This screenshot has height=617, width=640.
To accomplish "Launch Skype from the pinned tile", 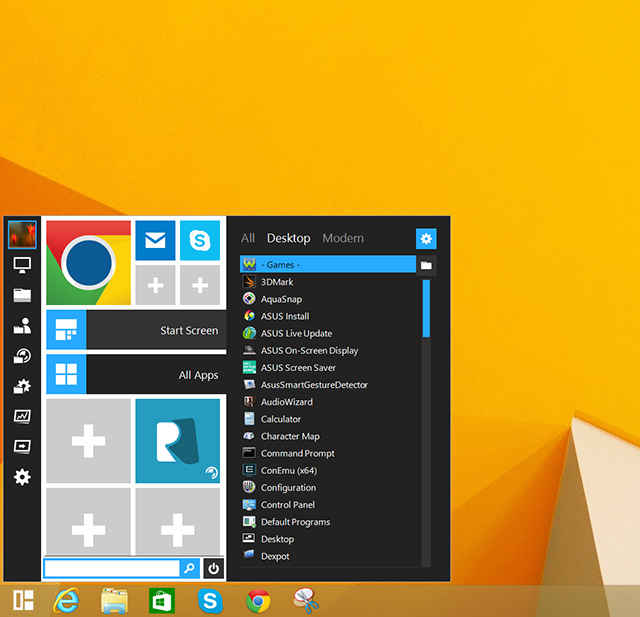I will point(200,240).
